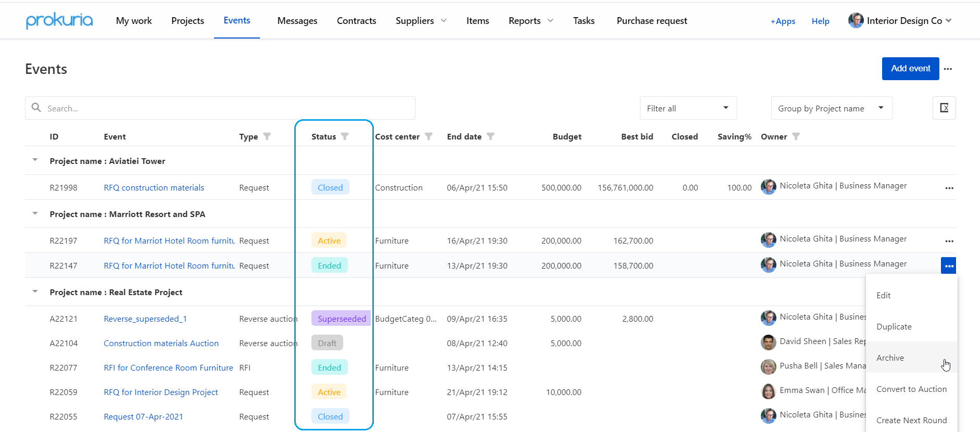Click the blue actions button for R22147
Image resolution: width=980 pixels, height=432 pixels.
(x=949, y=265)
